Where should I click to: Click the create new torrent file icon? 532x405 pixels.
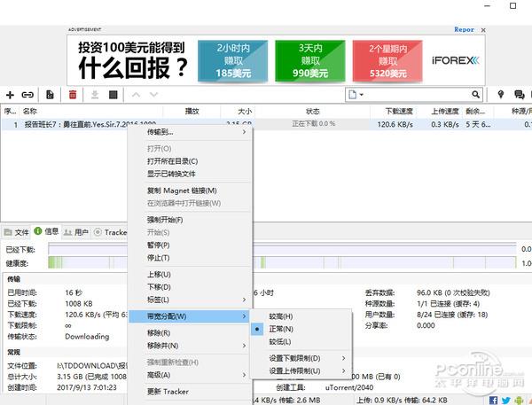click(50, 95)
